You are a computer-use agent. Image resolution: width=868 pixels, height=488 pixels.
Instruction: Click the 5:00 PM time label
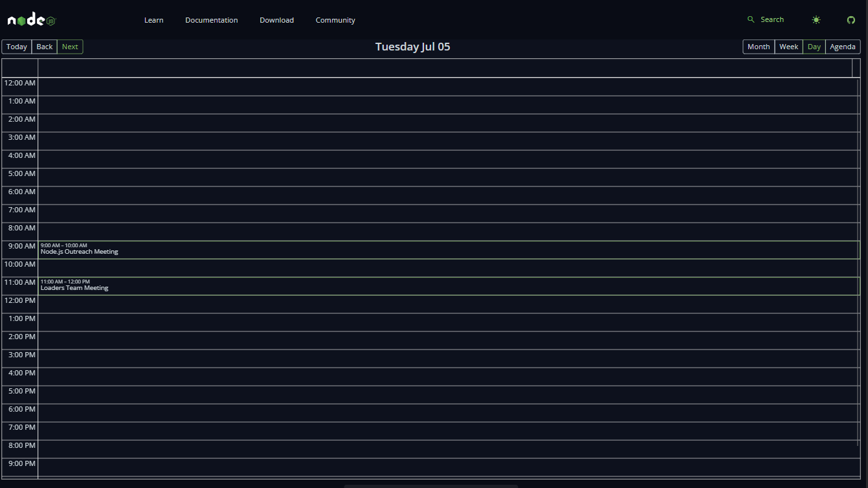(x=22, y=391)
